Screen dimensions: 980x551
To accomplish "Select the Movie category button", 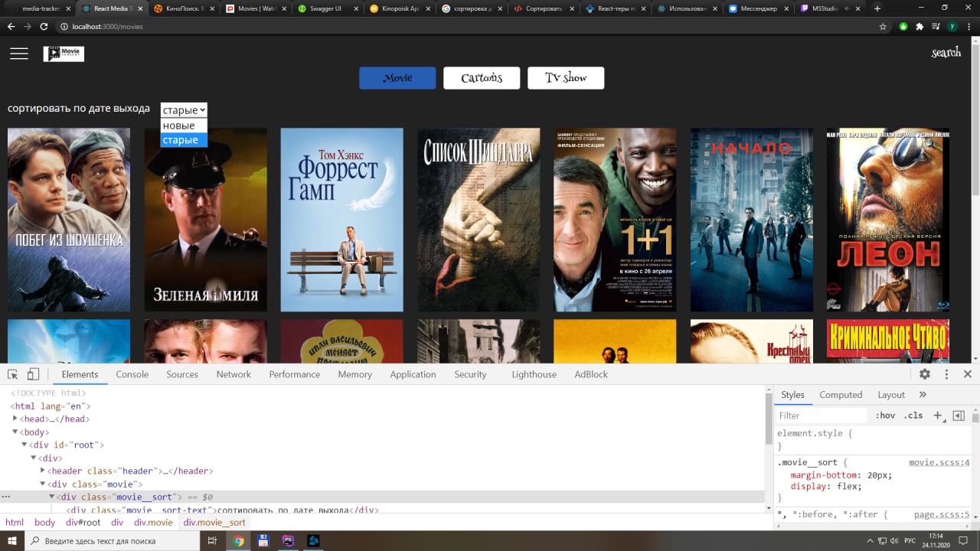I will tap(397, 78).
